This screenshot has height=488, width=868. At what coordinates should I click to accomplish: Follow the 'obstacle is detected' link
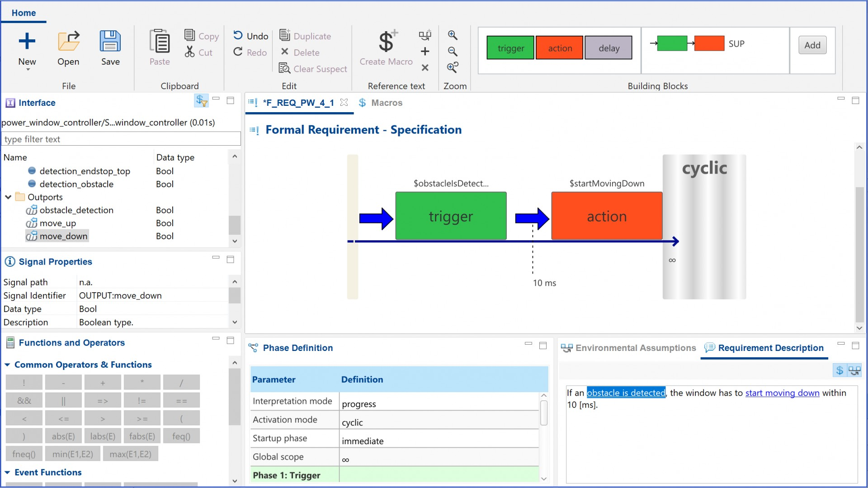click(x=626, y=393)
